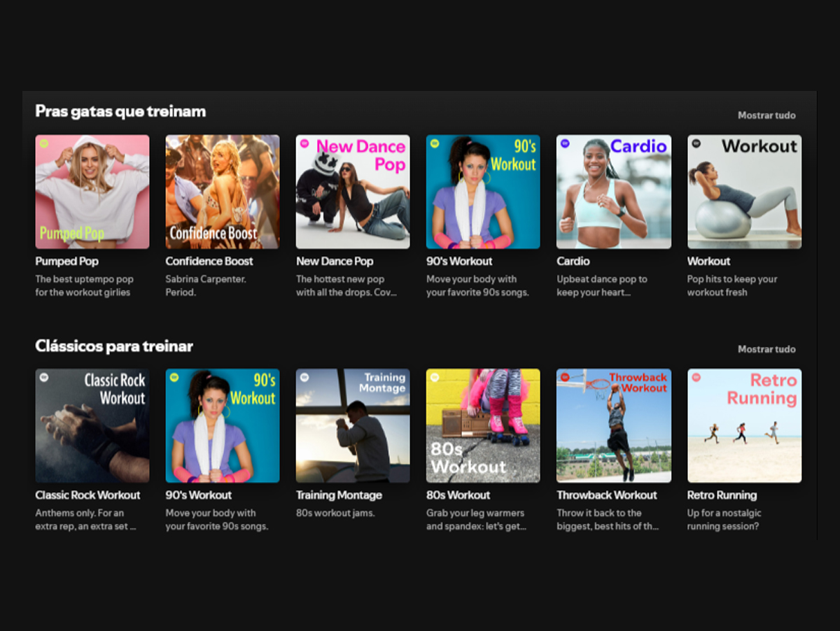Click Mostrar tudo for Pras gatas que treinam
Screen dimensions: 840x631
click(x=766, y=115)
